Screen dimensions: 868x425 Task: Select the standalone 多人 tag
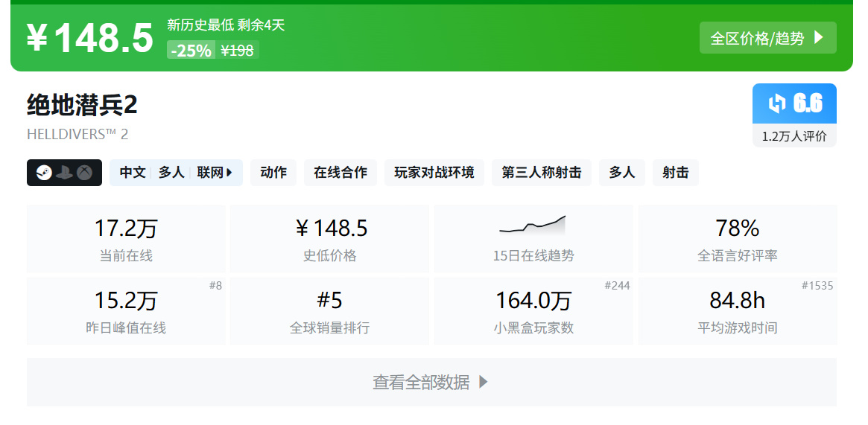pyautogui.click(x=622, y=173)
